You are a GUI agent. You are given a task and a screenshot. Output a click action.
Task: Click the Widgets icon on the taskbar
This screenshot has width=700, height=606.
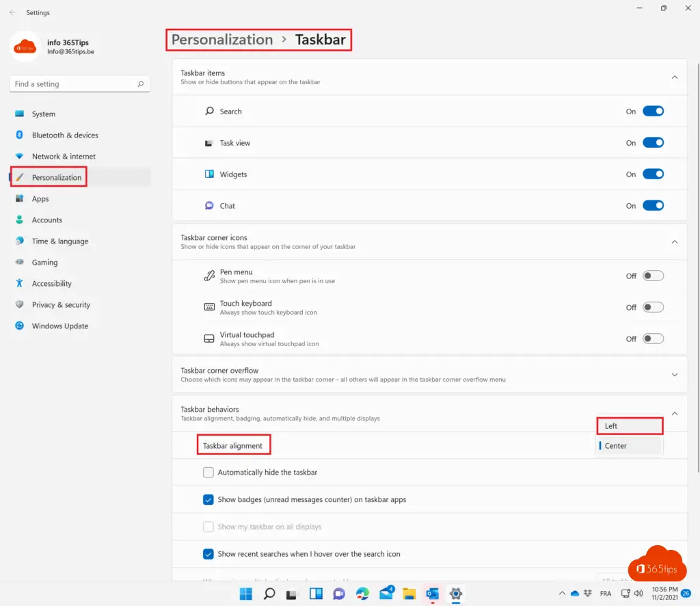(316, 594)
